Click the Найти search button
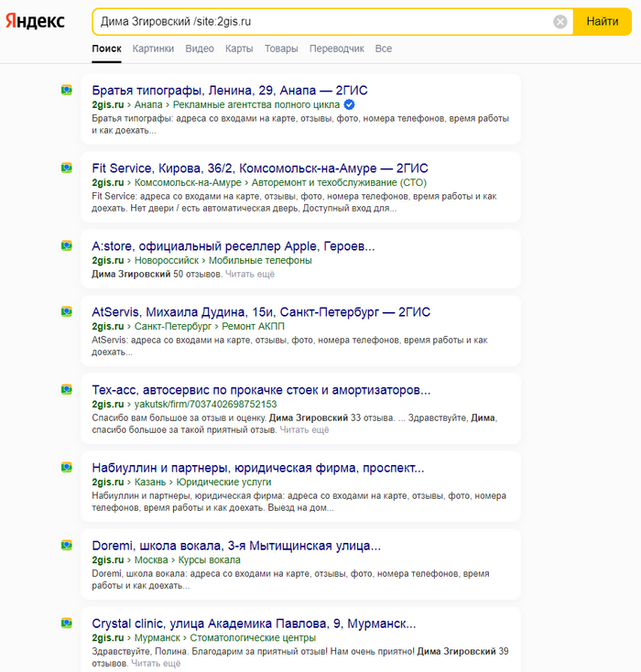This screenshot has width=641, height=672. [x=603, y=21]
